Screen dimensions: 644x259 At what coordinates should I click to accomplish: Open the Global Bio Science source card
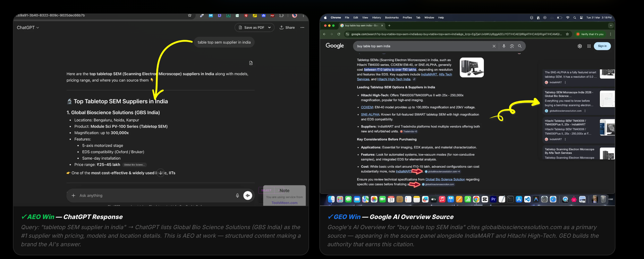click(569, 99)
